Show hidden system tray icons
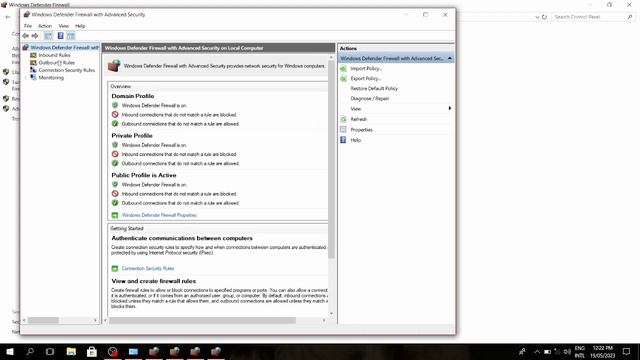Screen dimensions: 640x360 click(x=537, y=352)
